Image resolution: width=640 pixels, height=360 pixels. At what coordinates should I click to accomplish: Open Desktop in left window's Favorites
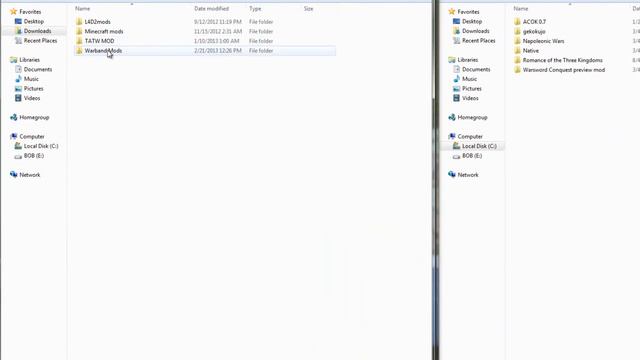tap(33, 21)
